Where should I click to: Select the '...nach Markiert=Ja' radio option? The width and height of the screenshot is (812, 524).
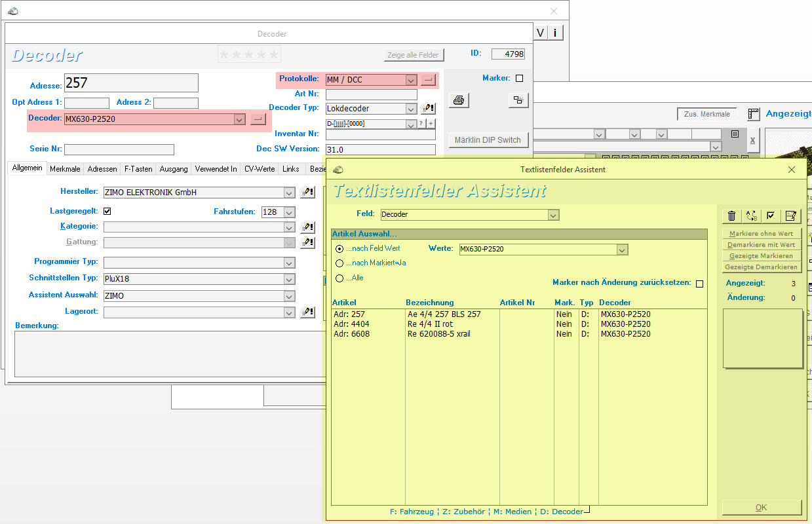click(339, 263)
